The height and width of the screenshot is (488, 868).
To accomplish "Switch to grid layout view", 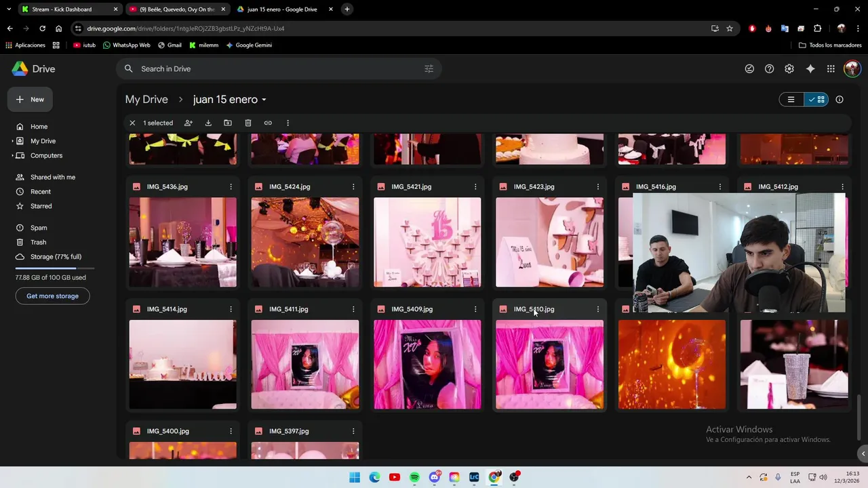I will pyautogui.click(x=816, y=100).
